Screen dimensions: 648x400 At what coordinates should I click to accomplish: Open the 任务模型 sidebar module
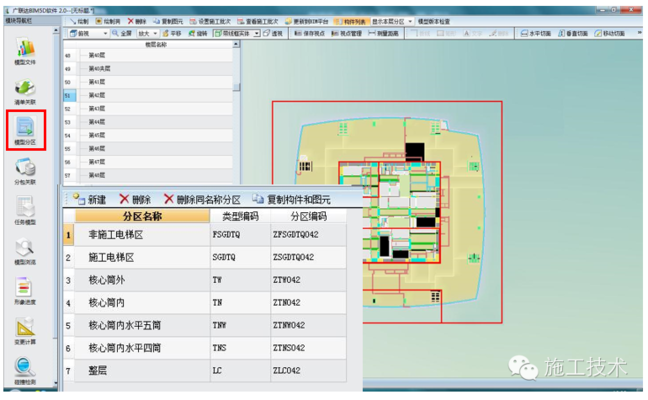(25, 211)
